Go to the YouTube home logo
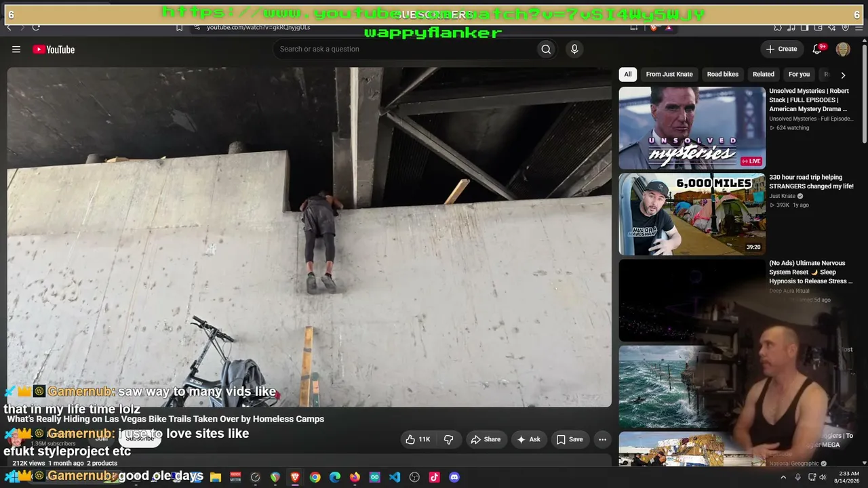Screen dimensions: 868x488 [x=54, y=49]
